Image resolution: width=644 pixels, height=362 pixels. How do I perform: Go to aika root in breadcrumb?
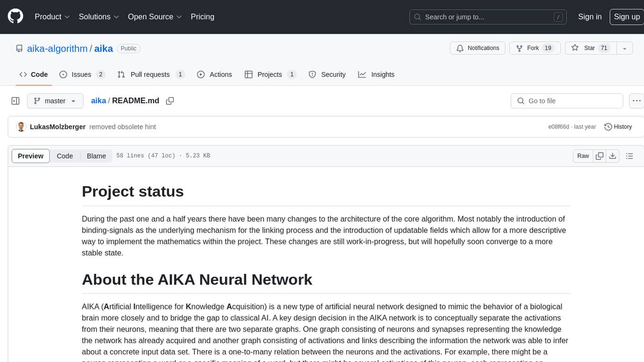pos(98,101)
